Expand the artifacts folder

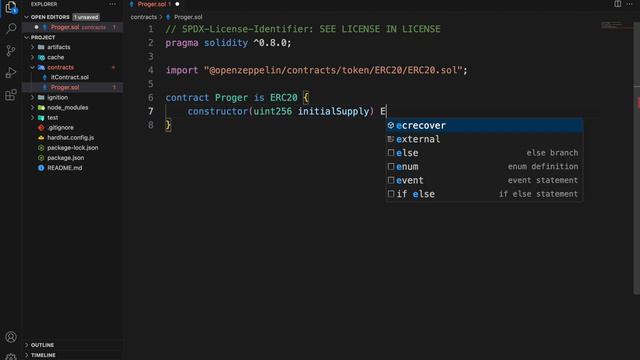coord(33,47)
